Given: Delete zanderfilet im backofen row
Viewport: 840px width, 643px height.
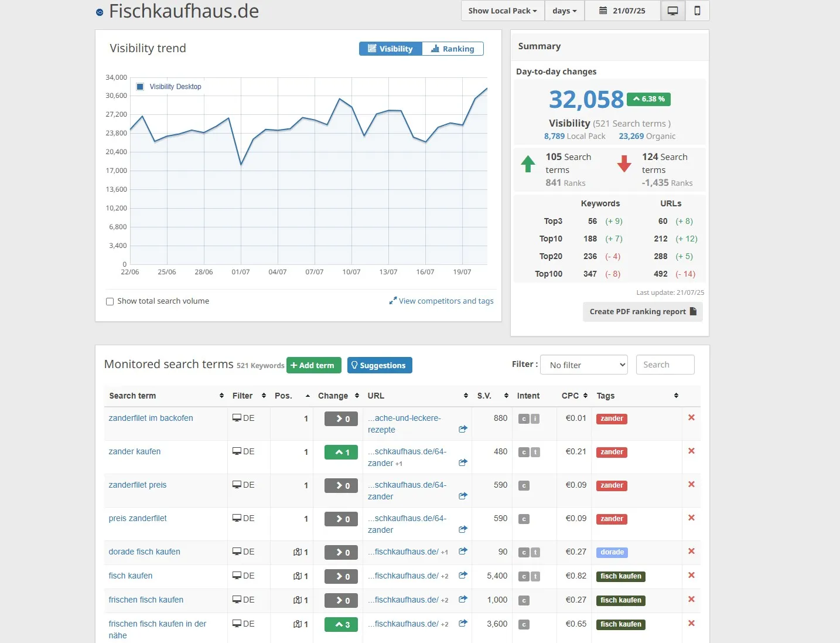Looking at the screenshot, I should click(x=691, y=417).
